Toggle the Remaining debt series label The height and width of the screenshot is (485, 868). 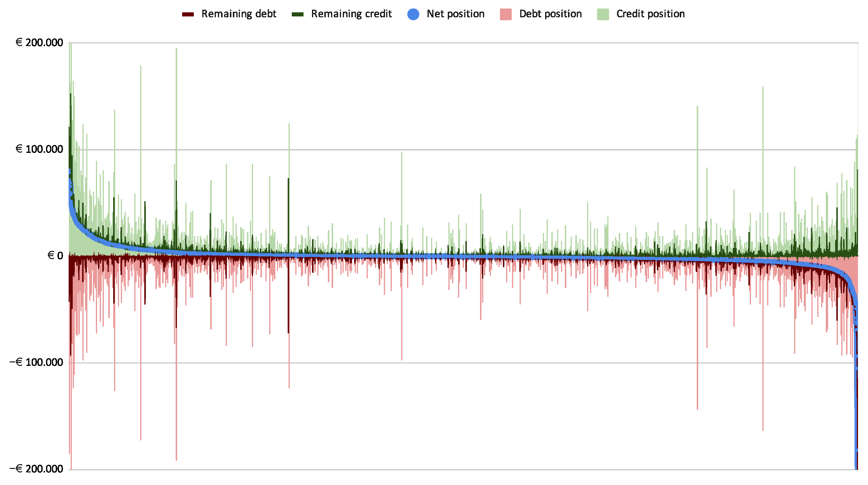point(239,14)
